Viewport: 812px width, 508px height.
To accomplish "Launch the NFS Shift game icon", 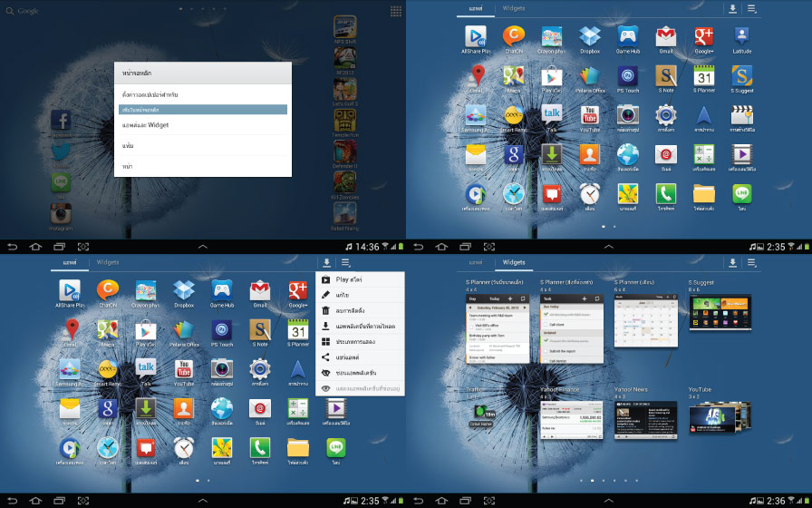I will (344, 26).
